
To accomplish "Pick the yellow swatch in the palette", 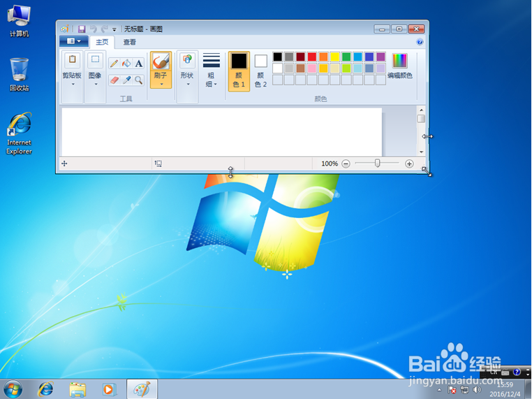I will [x=335, y=57].
